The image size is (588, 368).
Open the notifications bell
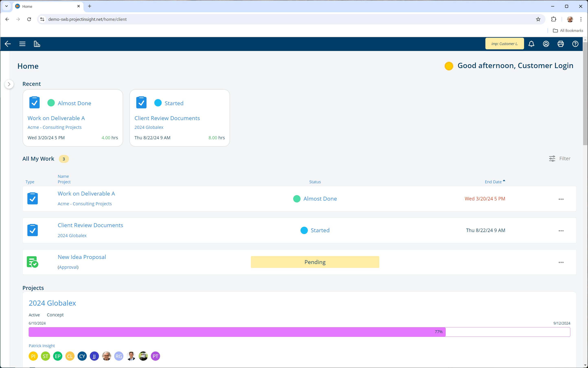point(531,44)
